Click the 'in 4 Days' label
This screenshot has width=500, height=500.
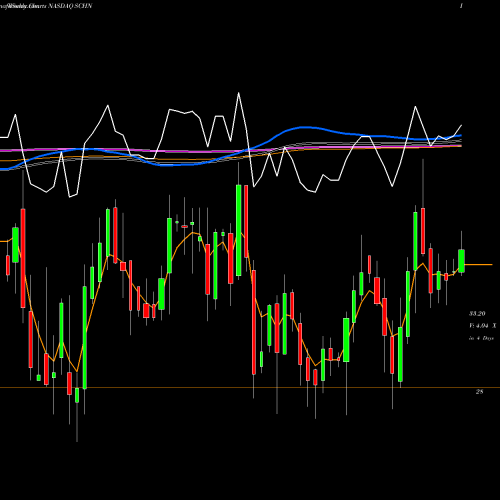[481, 338]
